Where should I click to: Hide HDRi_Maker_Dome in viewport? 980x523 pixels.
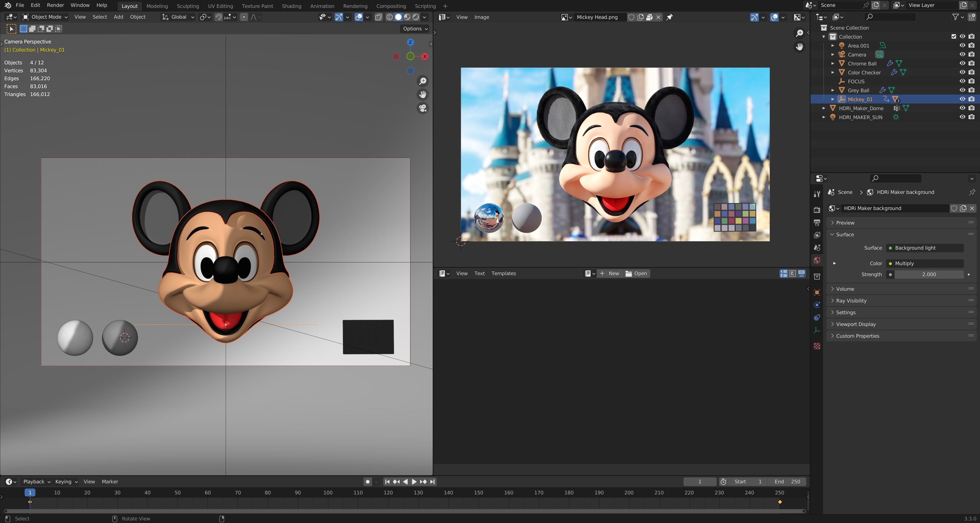[x=962, y=108]
